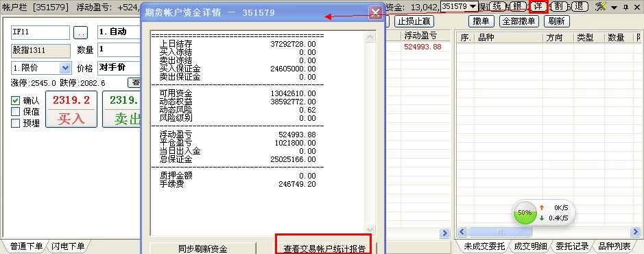Click the 卖出 sell button
This screenshot has height=254, width=644.
coord(122,109)
